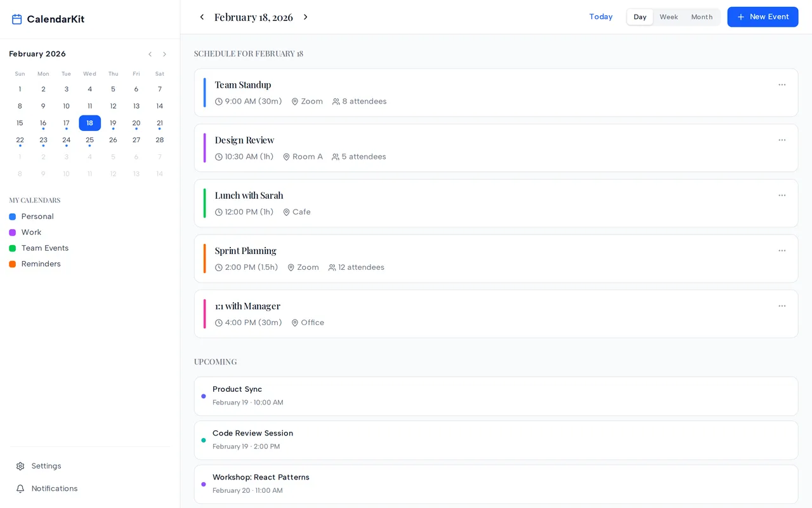Click location pin icon beside Room A
Image resolution: width=812 pixels, height=508 pixels.
click(x=287, y=157)
